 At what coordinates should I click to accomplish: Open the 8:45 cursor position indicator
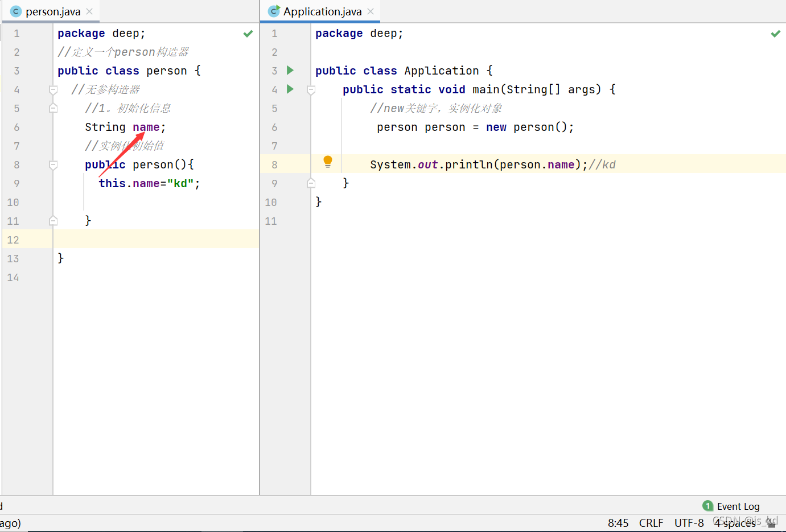point(618,523)
